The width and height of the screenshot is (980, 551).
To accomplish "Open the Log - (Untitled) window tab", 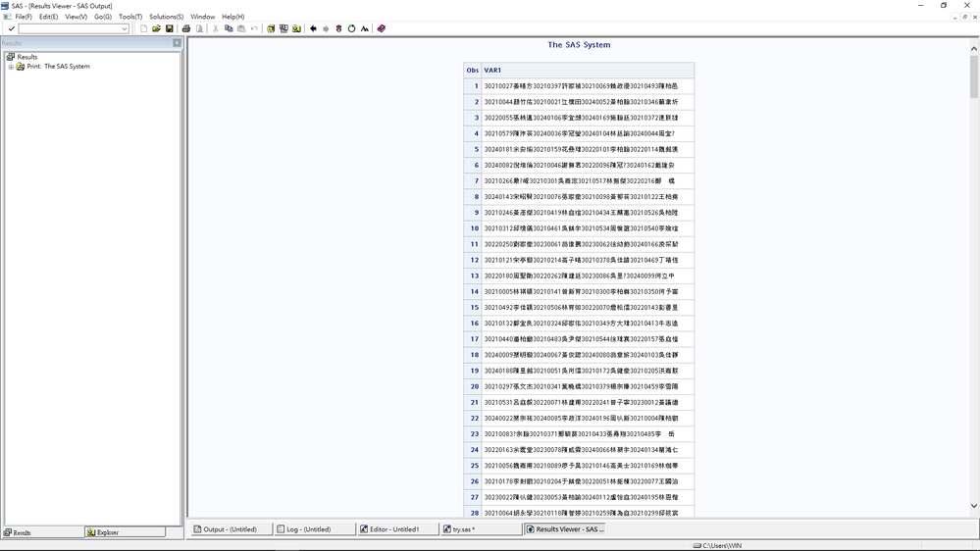I will click(x=314, y=529).
